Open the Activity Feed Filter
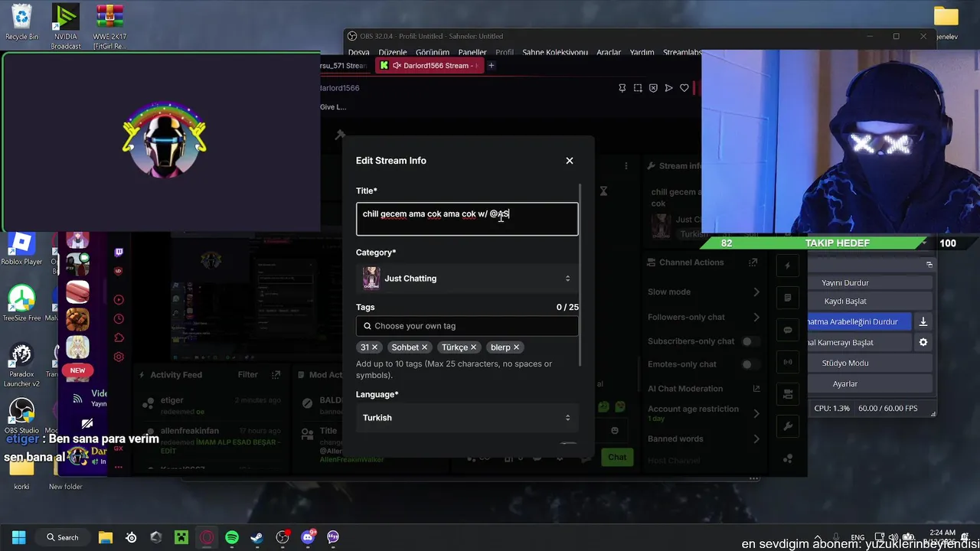The width and height of the screenshot is (980, 551). (x=247, y=375)
